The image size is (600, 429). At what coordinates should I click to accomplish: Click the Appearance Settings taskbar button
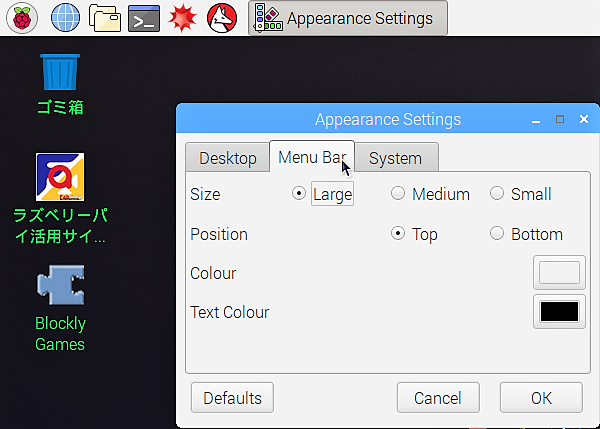coord(348,18)
